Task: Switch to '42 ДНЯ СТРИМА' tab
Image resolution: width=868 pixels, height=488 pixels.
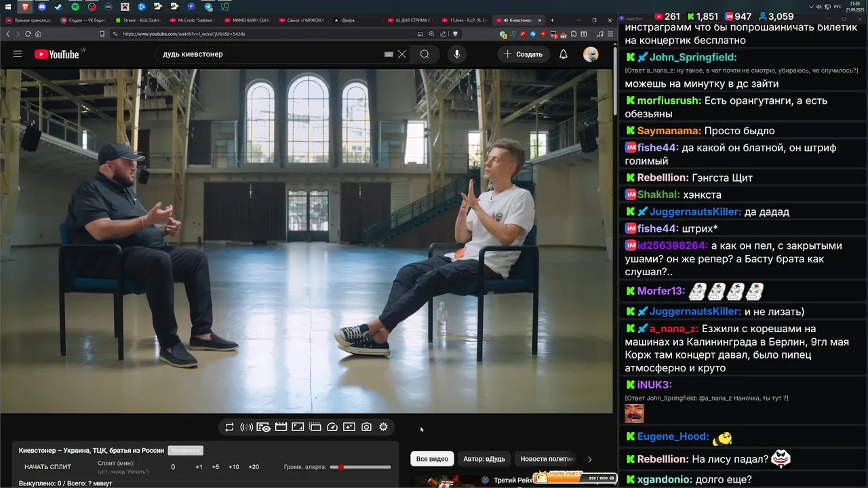Action: tap(412, 20)
